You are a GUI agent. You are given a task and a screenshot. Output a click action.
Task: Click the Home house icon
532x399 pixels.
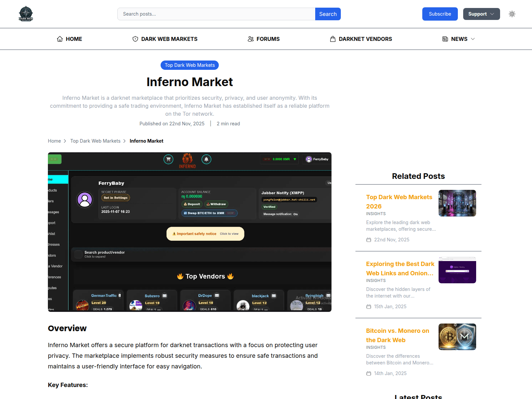point(60,39)
